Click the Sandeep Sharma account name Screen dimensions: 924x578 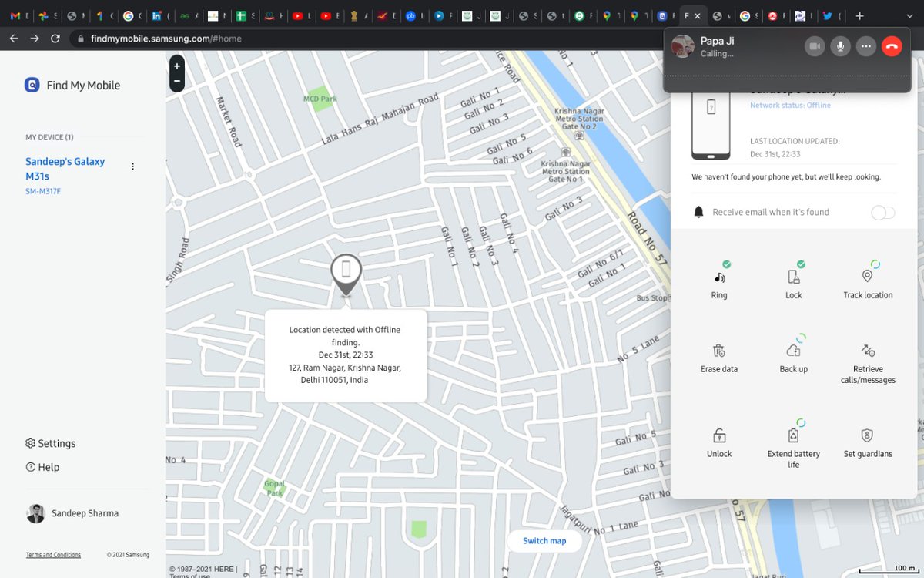click(85, 513)
